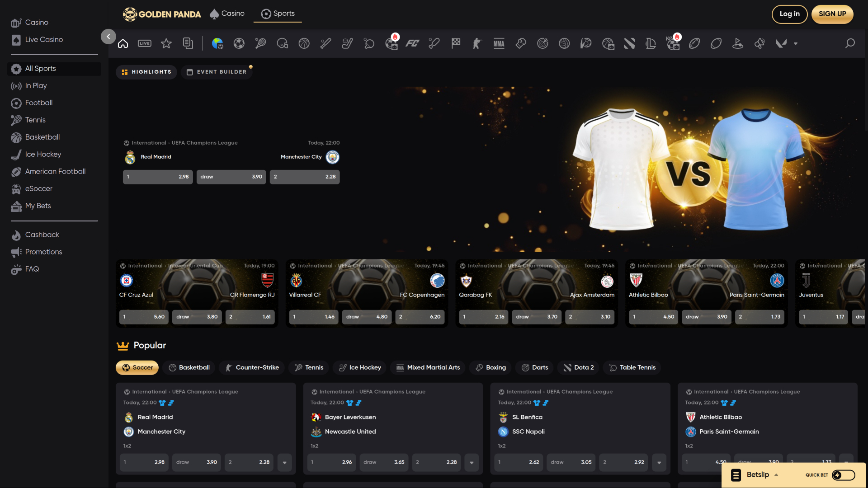The height and width of the screenshot is (488, 868).
Task: Switch popular games to Counter-Strike
Action: point(251,367)
